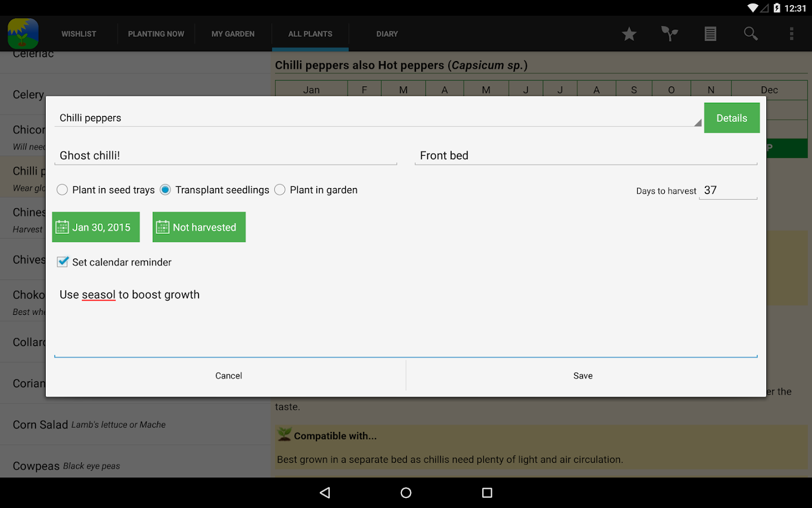This screenshot has height=508, width=812.
Task: Save the planting entry
Action: 583,376
